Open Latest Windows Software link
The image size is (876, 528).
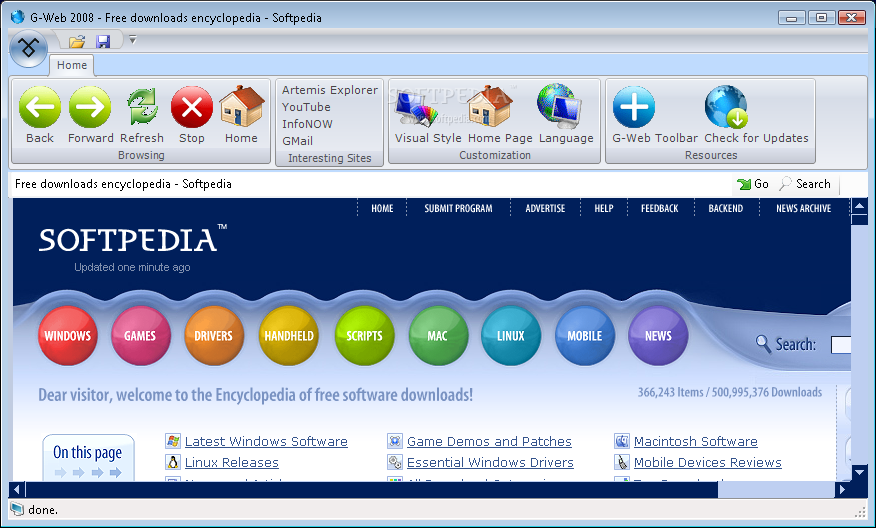point(266,441)
